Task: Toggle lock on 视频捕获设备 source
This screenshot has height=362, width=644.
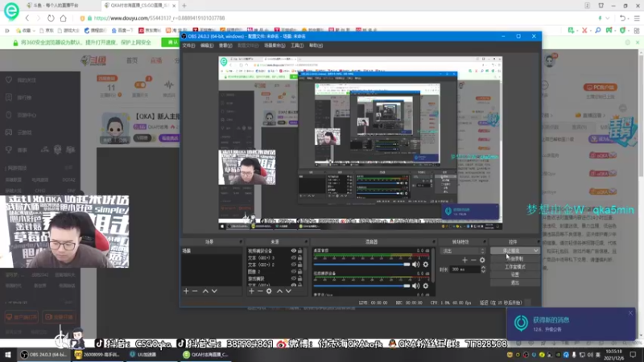Action: tap(299, 251)
